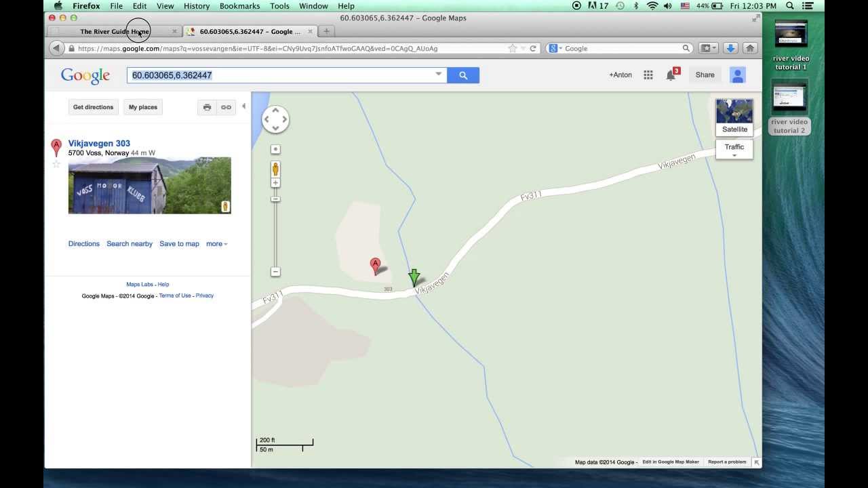Pan the map left with the compass control
This screenshot has height=488, width=868.
pos(267,119)
